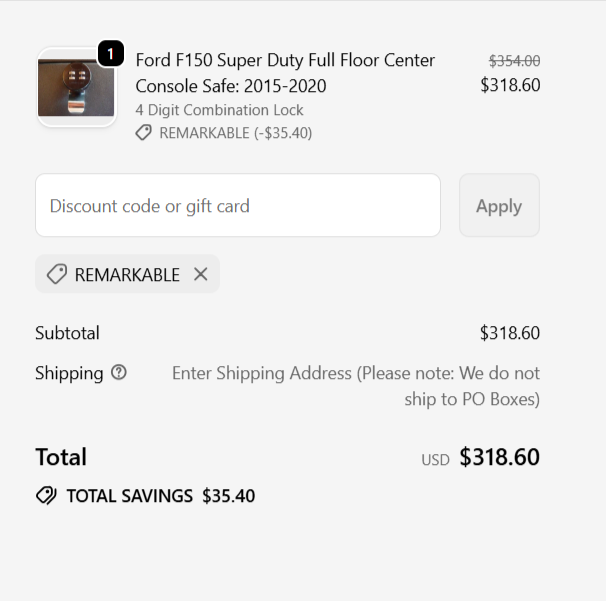Click the tag icon beside REMARKABLE (-$35.40)

click(x=144, y=133)
